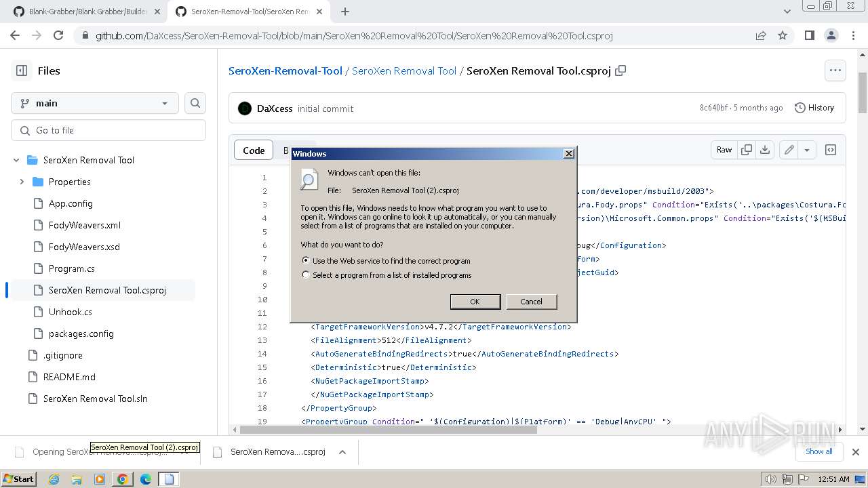
Task: Copy raw file contents icon
Action: tap(746, 150)
